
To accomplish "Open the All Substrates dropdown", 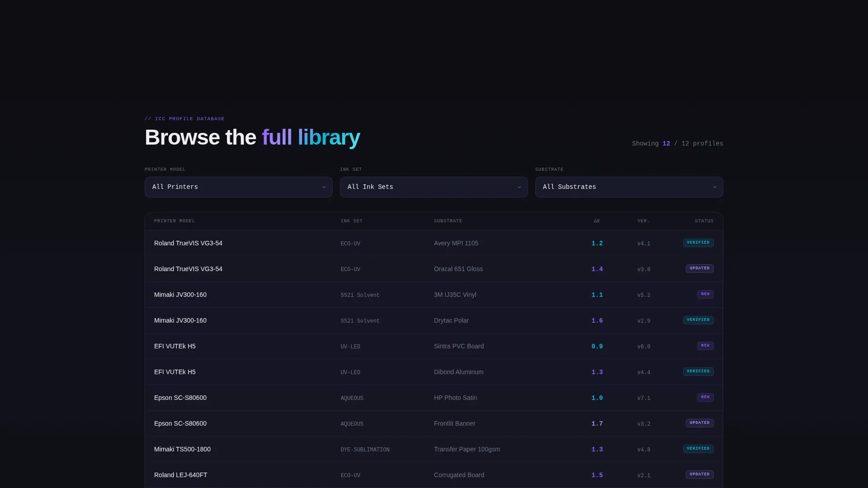I will (629, 187).
